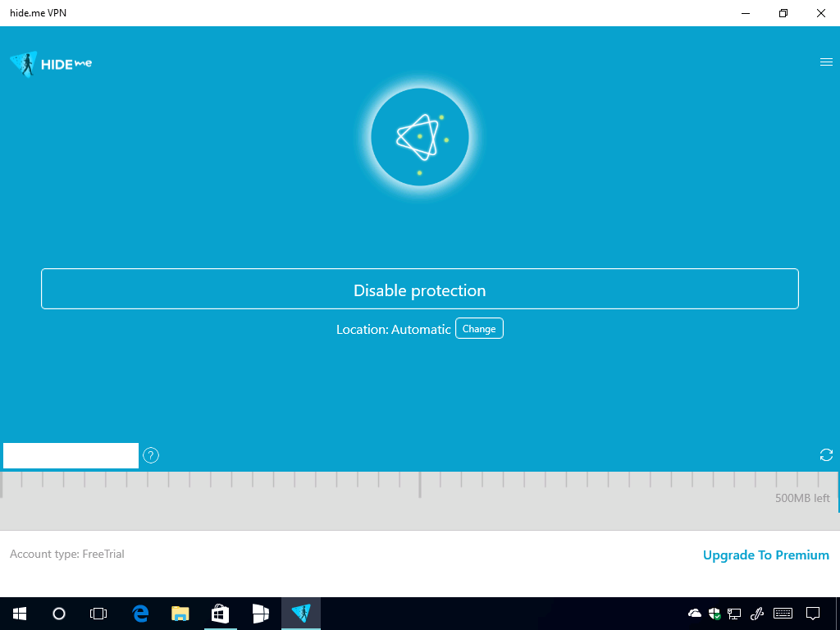Open Action Center notifications

point(813,614)
